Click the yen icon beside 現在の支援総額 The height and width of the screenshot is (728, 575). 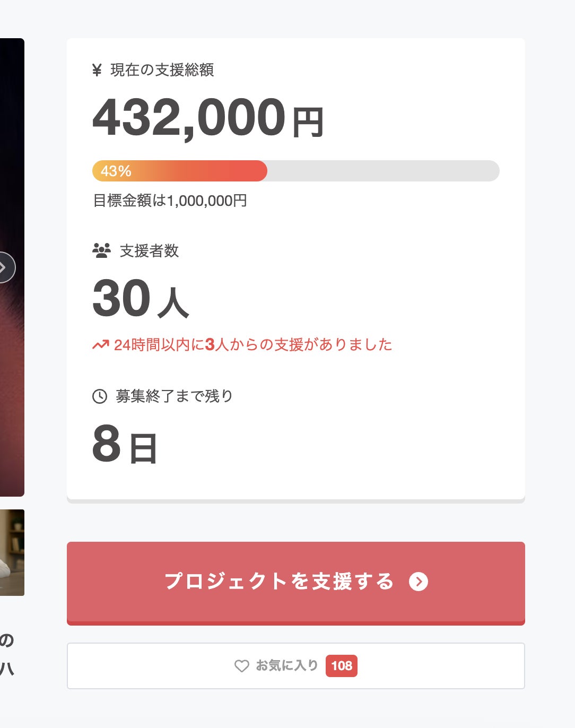click(x=97, y=70)
